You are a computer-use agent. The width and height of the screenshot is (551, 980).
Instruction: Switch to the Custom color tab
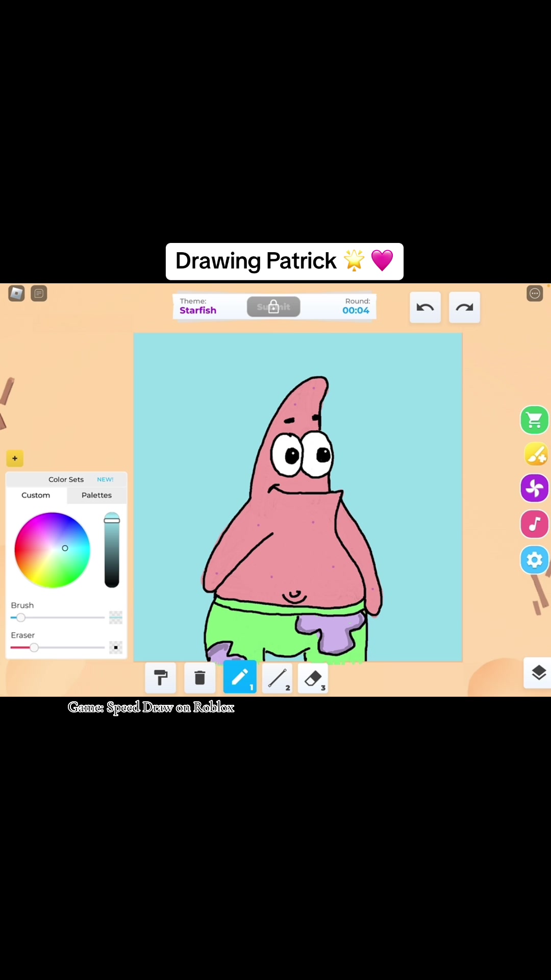[36, 495]
